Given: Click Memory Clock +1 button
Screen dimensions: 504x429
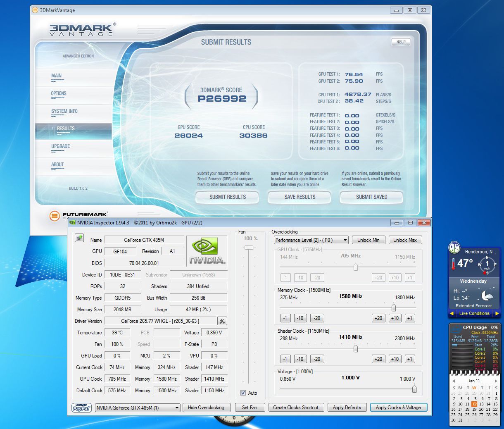Looking at the screenshot, I should point(409,318).
